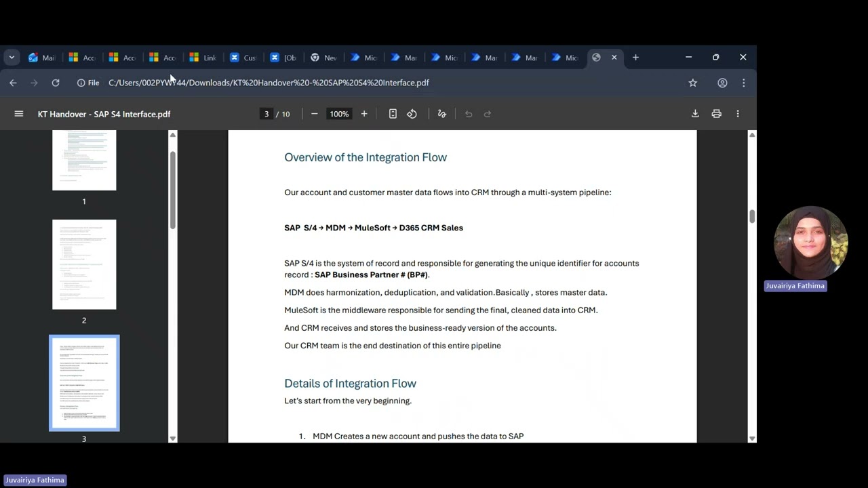The height and width of the screenshot is (488, 868).
Task: Select page 3 thumbnail
Action: click(x=84, y=383)
